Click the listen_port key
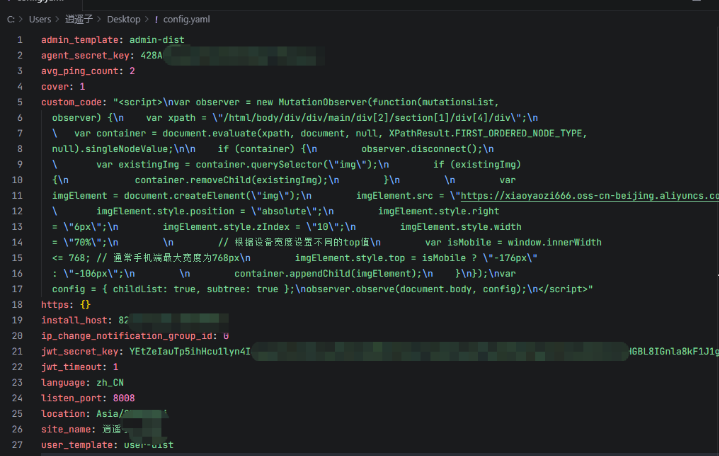This screenshot has height=456, width=719. pos(72,398)
